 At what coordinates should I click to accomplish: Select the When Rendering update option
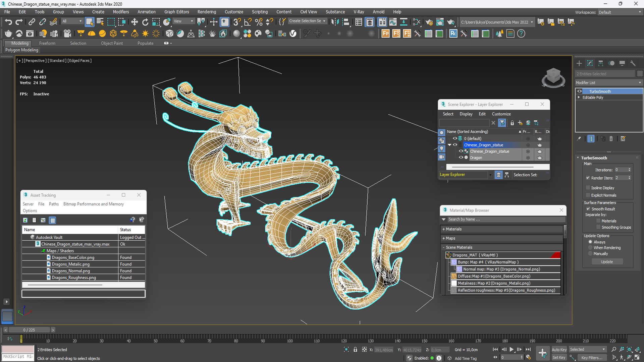pos(590,248)
